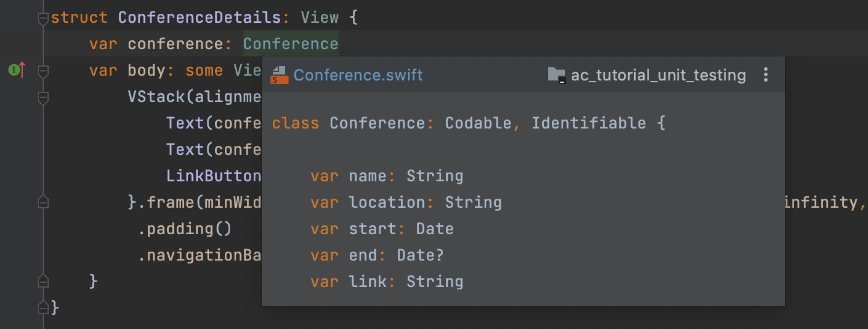868x329 pixels.
Task: Click the protocol implementation gutter icon
Action: click(17, 70)
